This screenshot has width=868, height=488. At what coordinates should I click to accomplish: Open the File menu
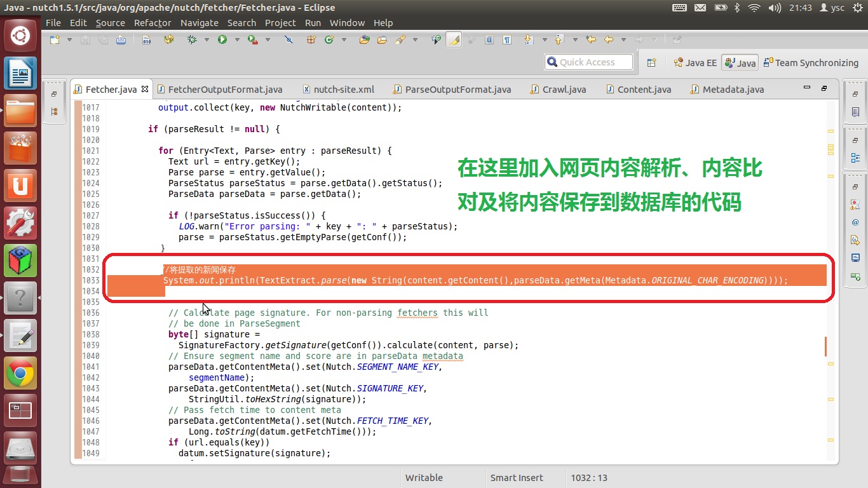53,22
